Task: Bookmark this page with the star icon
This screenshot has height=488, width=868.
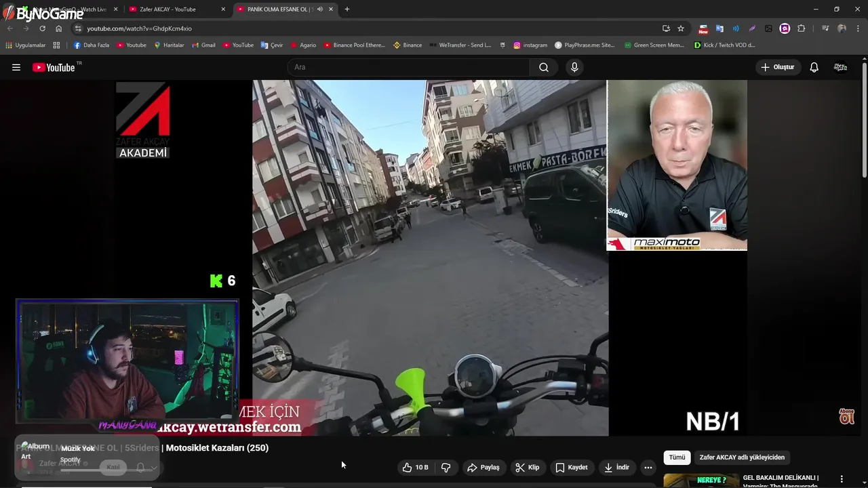Action: [681, 28]
